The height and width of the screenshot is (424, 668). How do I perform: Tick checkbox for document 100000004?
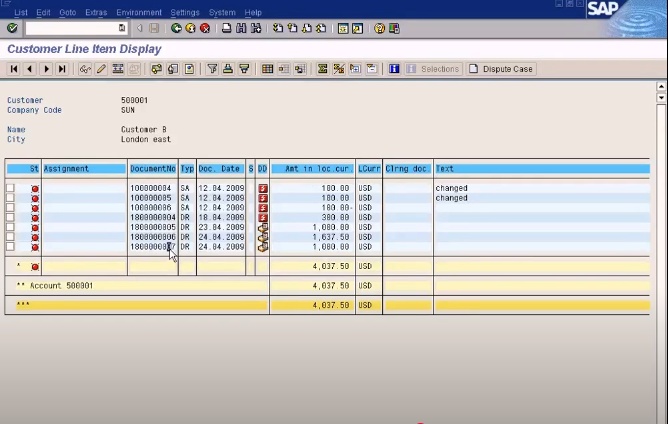click(10, 188)
